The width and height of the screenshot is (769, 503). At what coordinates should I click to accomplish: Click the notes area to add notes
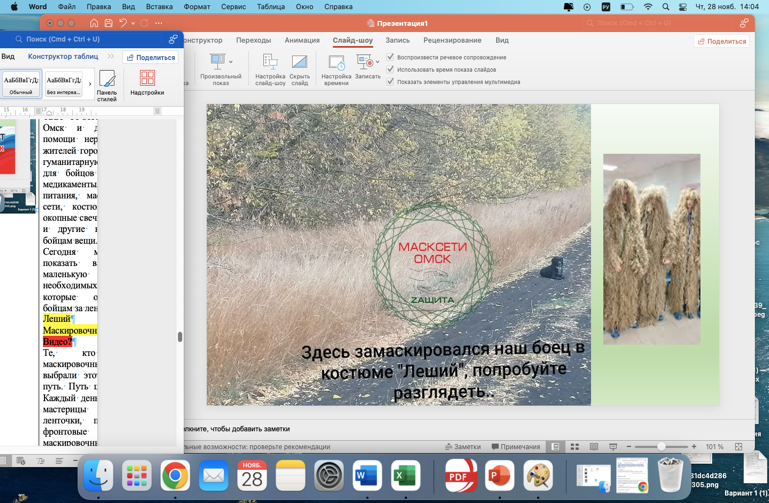[468, 428]
